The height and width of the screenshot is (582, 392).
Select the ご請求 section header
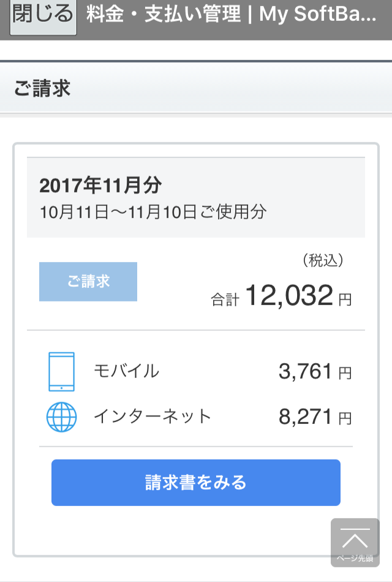pyautogui.click(x=42, y=88)
